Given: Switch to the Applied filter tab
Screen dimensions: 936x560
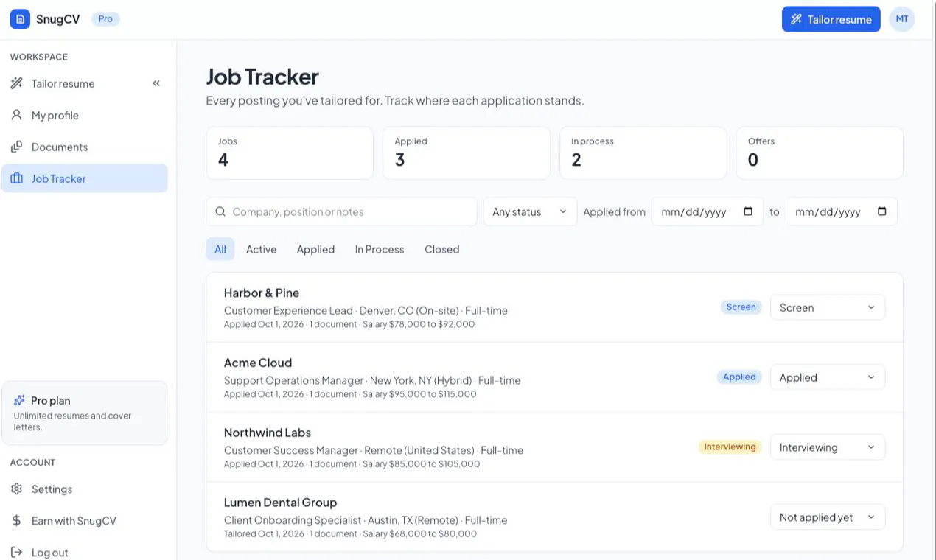Looking at the screenshot, I should (x=315, y=249).
